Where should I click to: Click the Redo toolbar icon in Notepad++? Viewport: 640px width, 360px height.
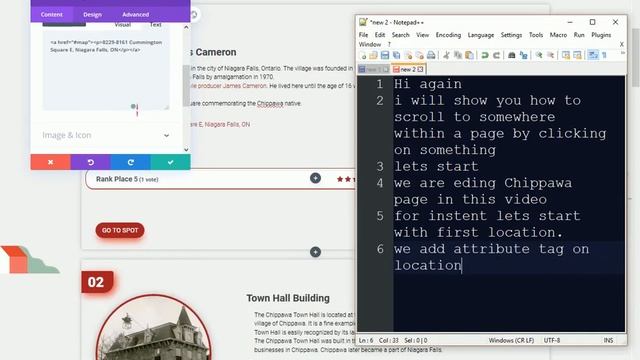[496, 55]
